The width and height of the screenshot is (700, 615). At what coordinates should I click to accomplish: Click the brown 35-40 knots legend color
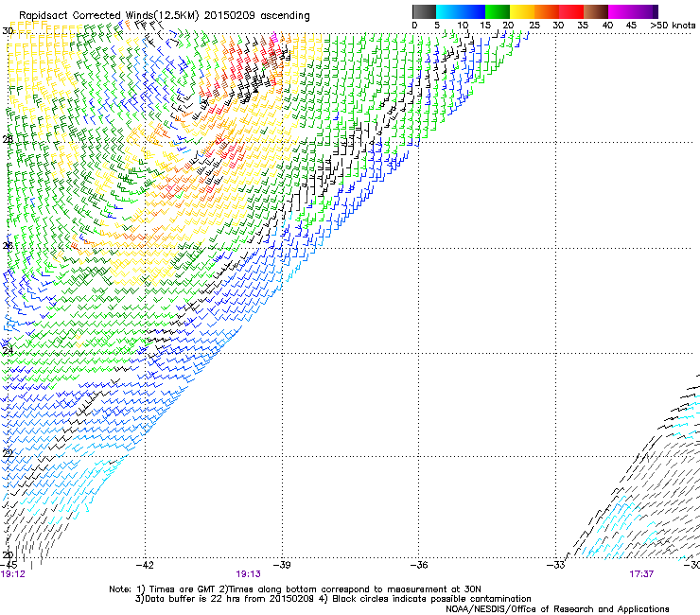click(596, 11)
